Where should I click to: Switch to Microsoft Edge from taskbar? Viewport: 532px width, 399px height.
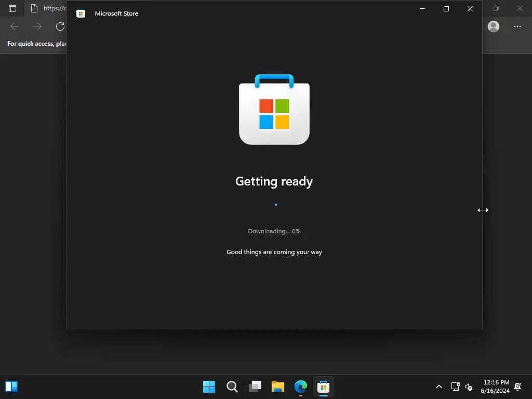301,387
